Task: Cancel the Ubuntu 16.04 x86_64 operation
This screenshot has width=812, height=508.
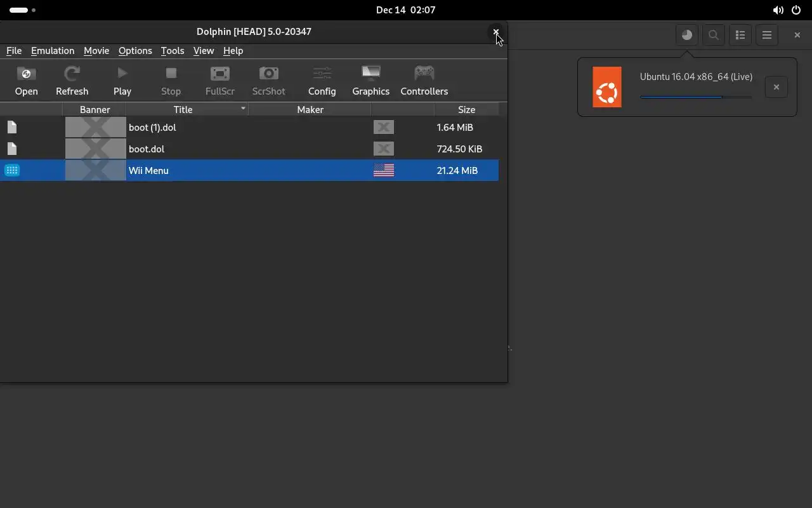Action: pyautogui.click(x=776, y=87)
